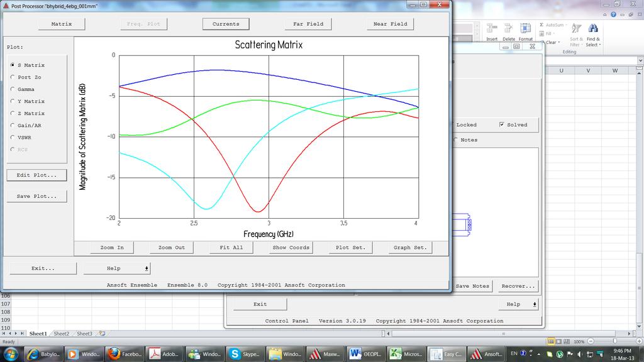The width and height of the screenshot is (644, 362).
Task: Open the Format cells icon in Excel
Action: 525,28
